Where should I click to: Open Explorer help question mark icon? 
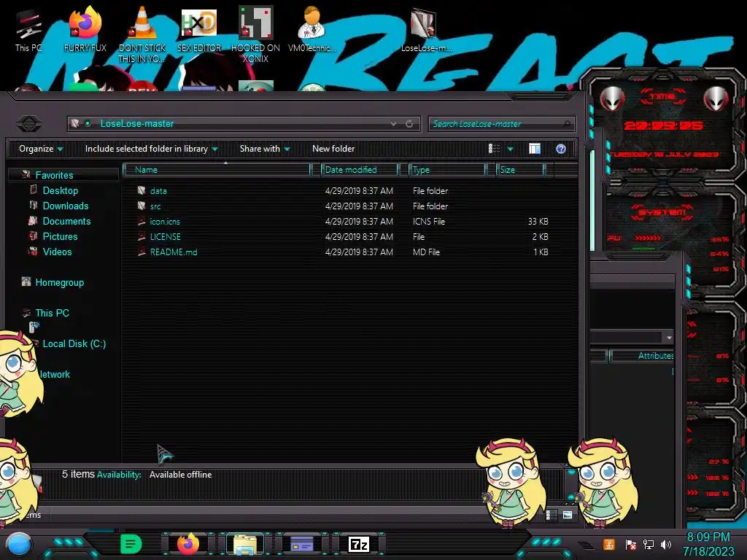[x=561, y=149]
